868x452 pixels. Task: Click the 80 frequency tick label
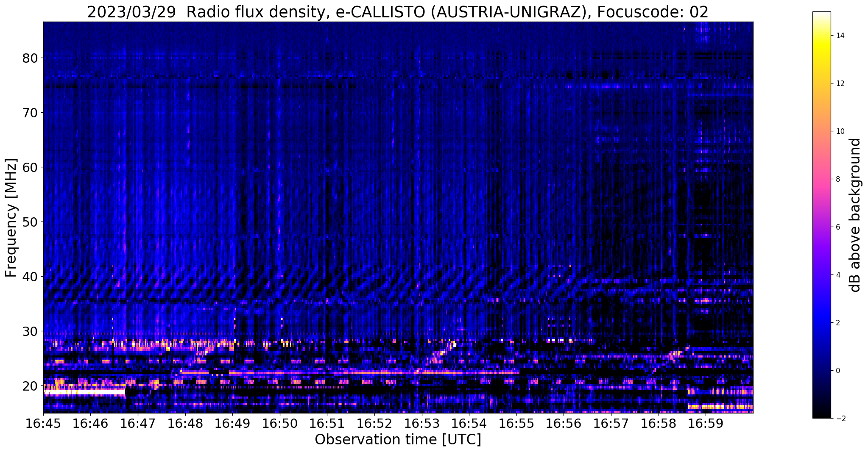30,58
